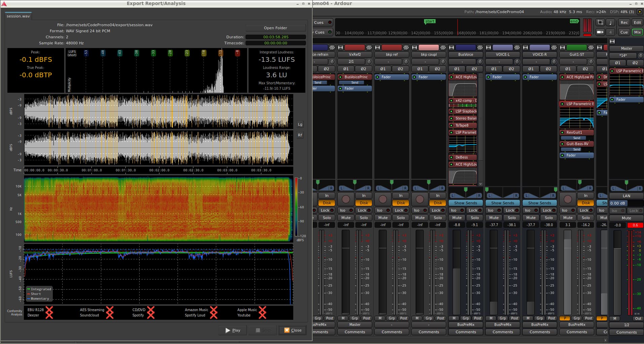Play the exported session audio
This screenshot has width=644, height=344.
(233, 330)
